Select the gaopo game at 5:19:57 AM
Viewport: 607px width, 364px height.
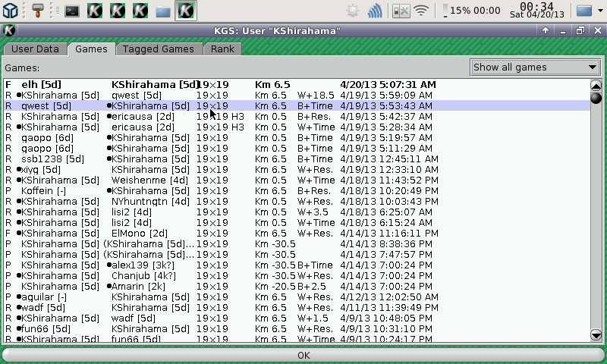pos(297,138)
